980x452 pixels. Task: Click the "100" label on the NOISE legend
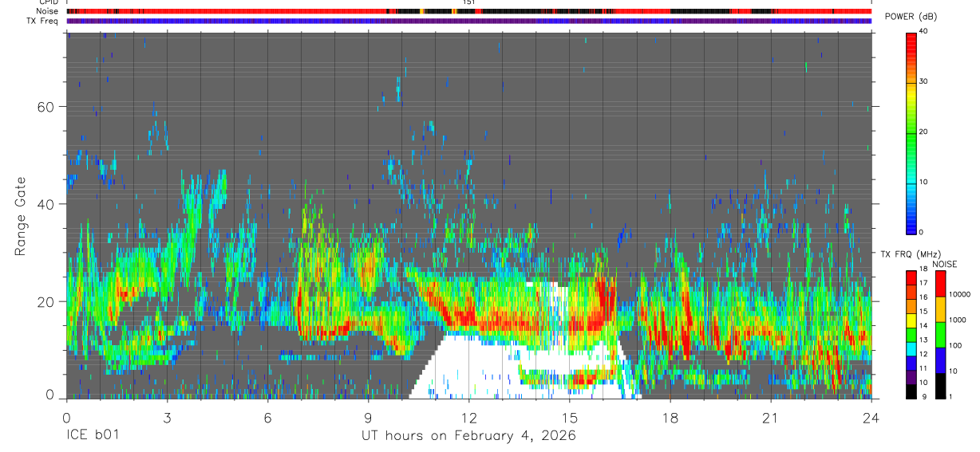[955, 345]
